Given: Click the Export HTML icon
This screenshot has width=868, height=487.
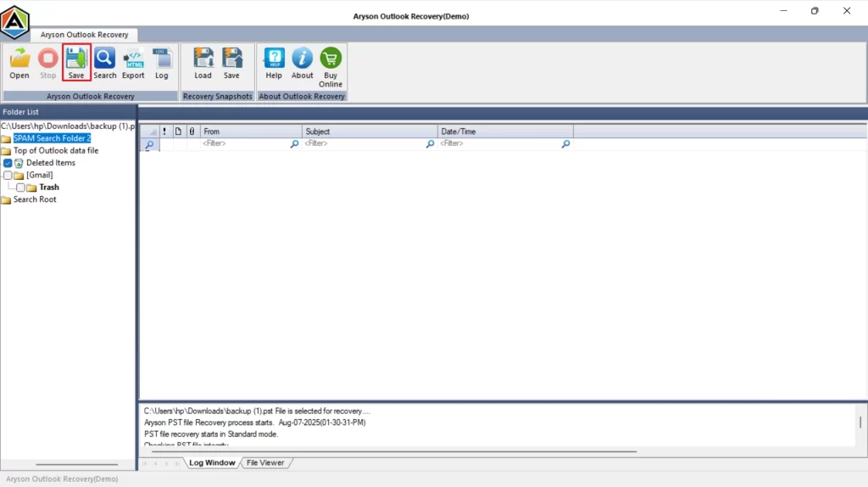Looking at the screenshot, I should coord(133,63).
